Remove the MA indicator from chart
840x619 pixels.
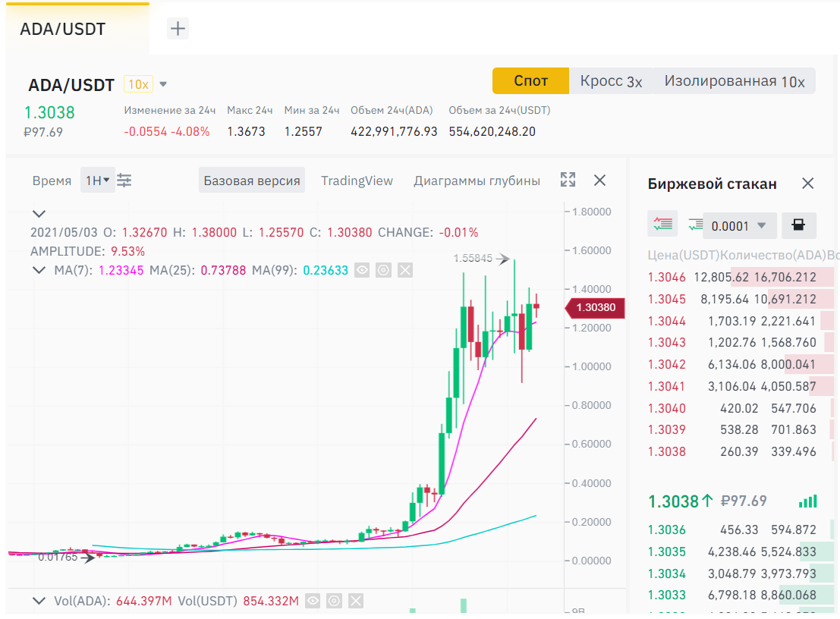click(x=405, y=270)
